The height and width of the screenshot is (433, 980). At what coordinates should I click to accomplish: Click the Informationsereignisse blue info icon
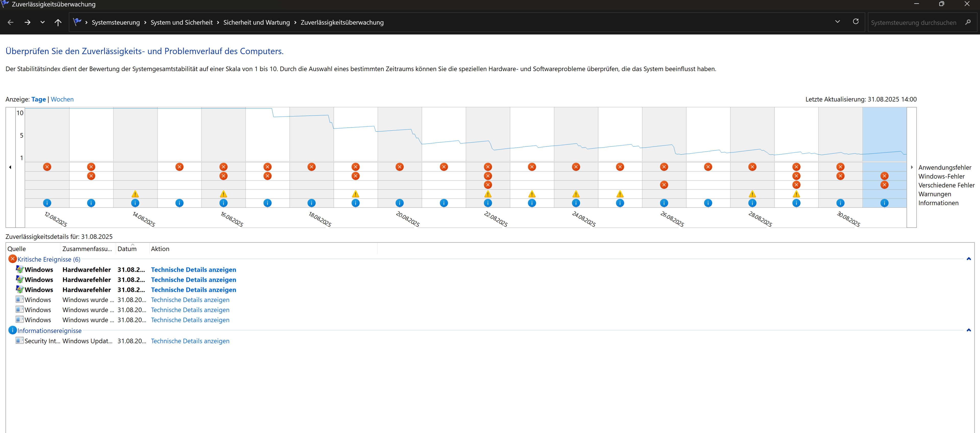pyautogui.click(x=13, y=330)
